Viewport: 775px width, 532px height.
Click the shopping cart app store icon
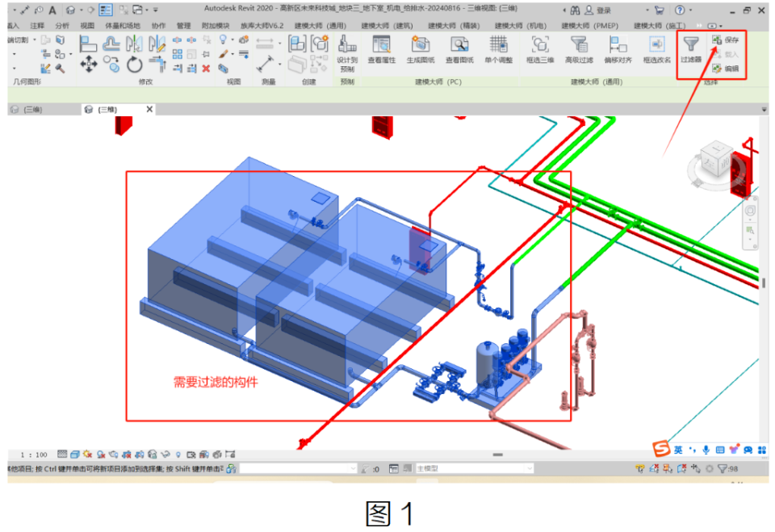click(x=659, y=10)
